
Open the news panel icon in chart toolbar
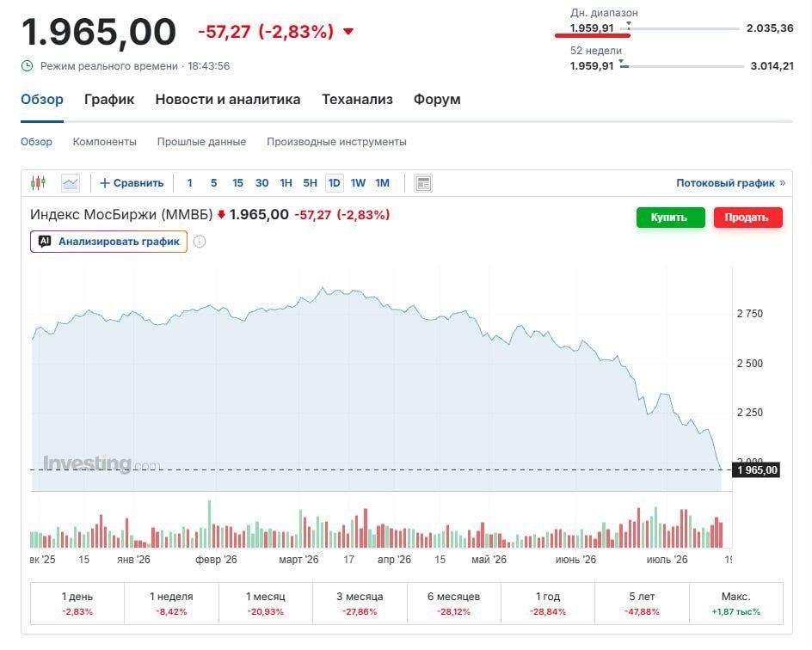pyautogui.click(x=423, y=183)
